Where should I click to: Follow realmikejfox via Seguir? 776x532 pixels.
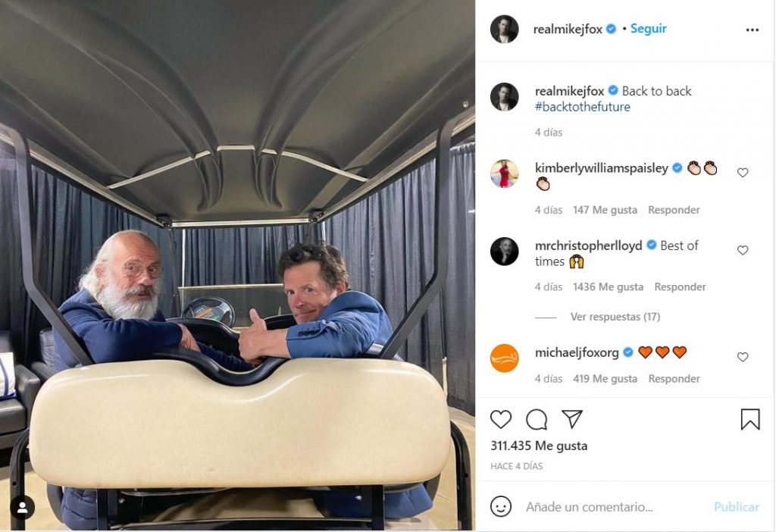pyautogui.click(x=649, y=29)
